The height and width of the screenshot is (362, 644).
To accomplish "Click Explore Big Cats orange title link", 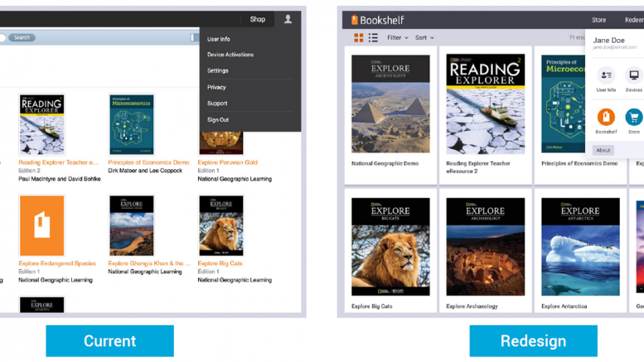I will (x=220, y=263).
